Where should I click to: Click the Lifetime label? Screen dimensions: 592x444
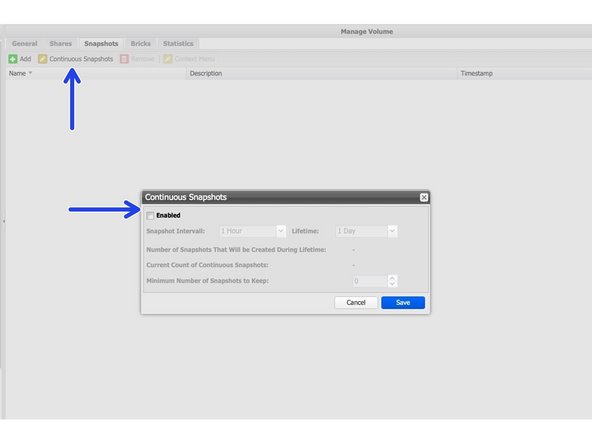pos(305,231)
